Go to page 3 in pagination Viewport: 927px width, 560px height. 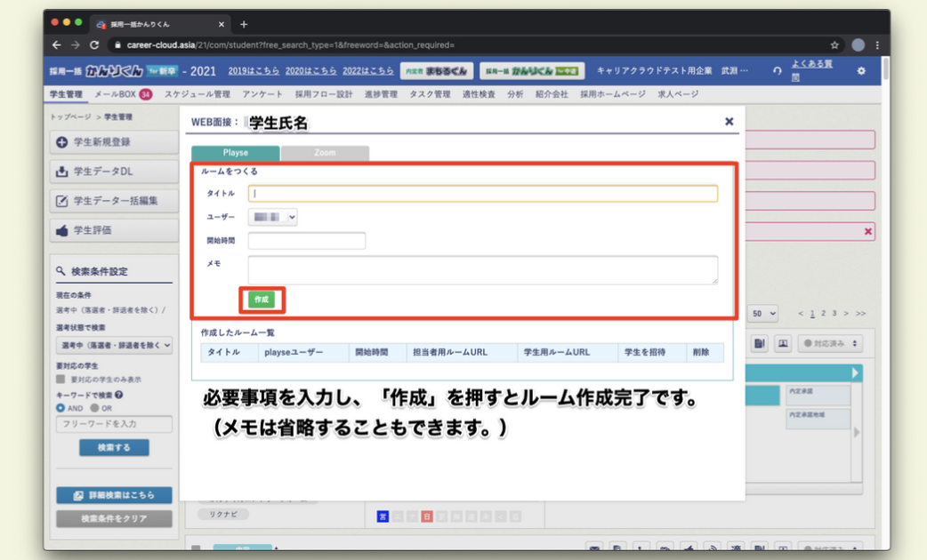tap(834, 314)
